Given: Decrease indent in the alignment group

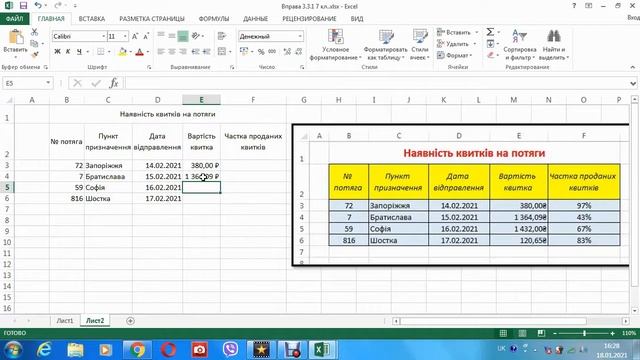Looking at the screenshot, I should (196, 51).
